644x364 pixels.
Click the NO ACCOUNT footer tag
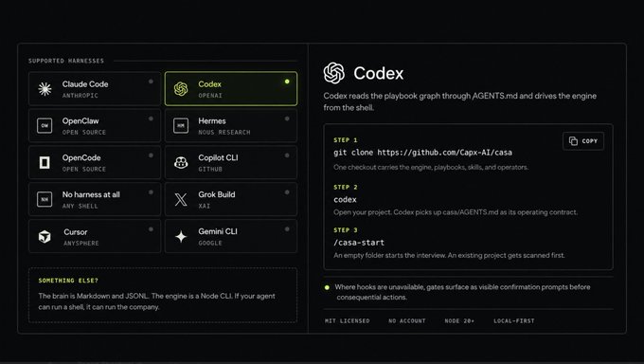[x=407, y=320]
